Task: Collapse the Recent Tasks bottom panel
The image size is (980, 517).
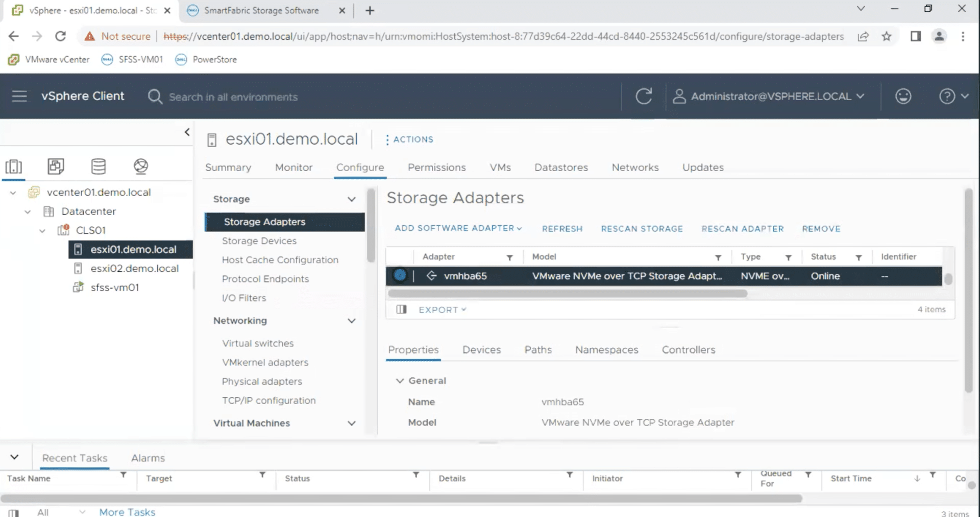Action: [x=14, y=457]
